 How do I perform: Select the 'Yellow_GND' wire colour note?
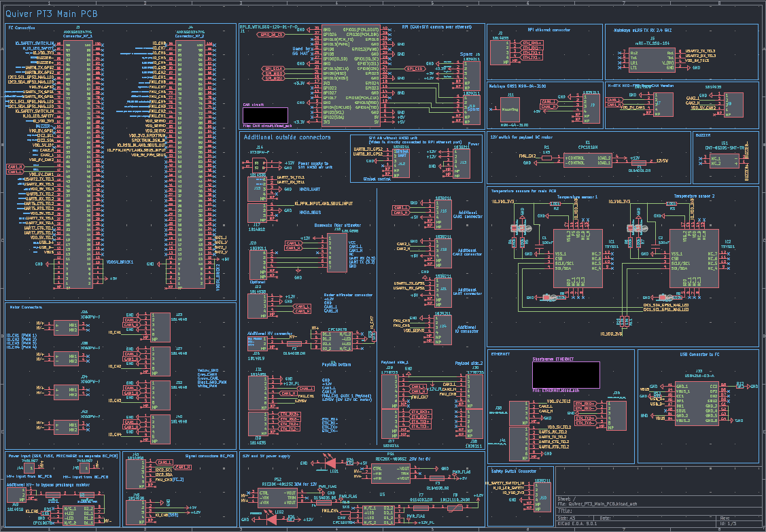tap(208, 370)
